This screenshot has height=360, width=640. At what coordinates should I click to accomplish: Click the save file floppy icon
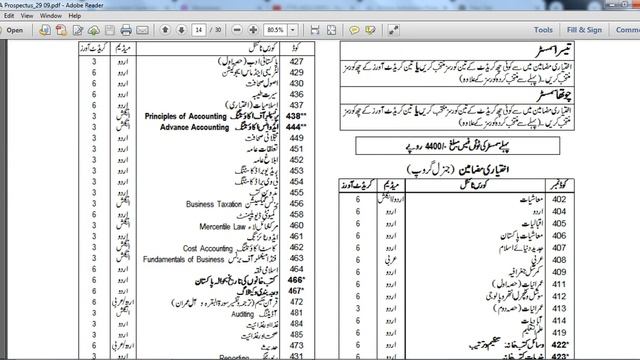point(110,30)
